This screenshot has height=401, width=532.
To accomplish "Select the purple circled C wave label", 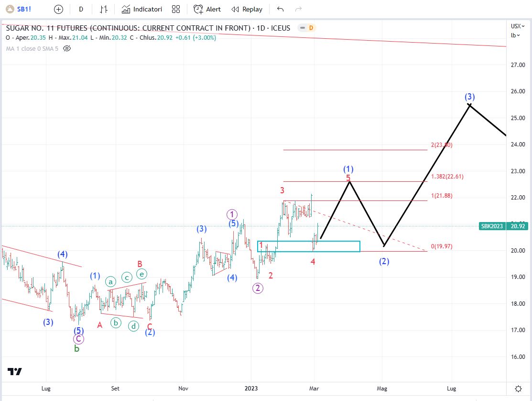I will pyautogui.click(x=78, y=339).
